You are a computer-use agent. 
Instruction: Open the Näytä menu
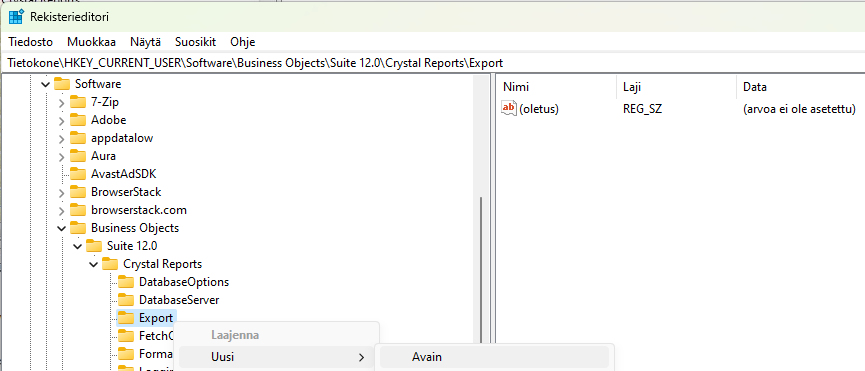coord(146,42)
